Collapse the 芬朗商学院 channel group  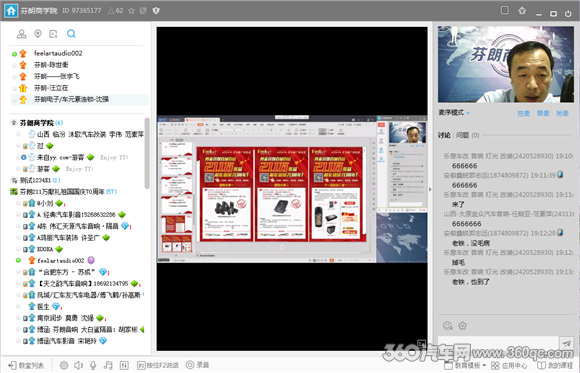tap(14, 122)
